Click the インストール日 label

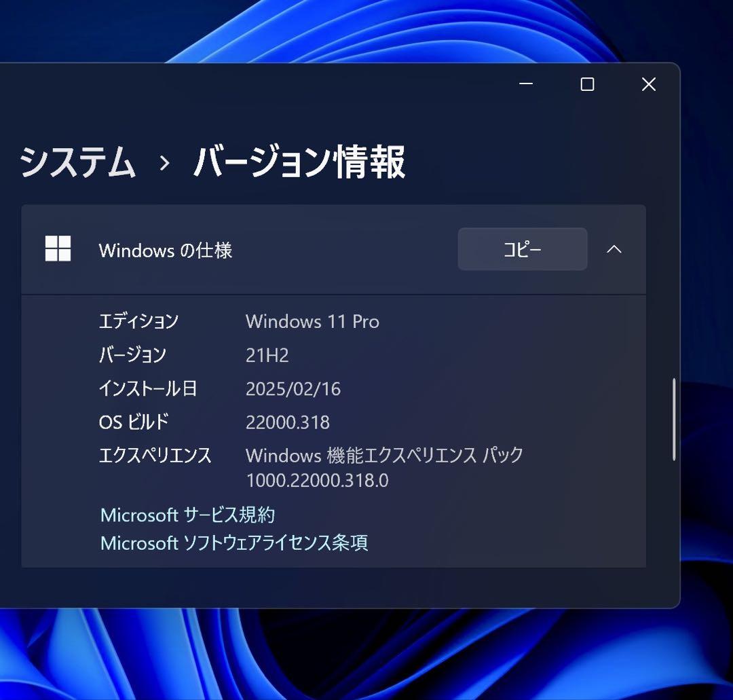point(148,389)
